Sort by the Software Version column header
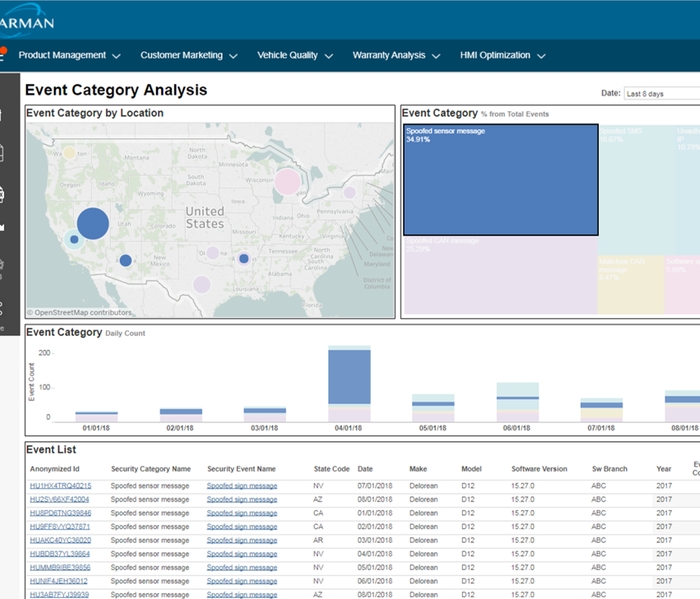The width and height of the screenshot is (700, 599). 539,469
